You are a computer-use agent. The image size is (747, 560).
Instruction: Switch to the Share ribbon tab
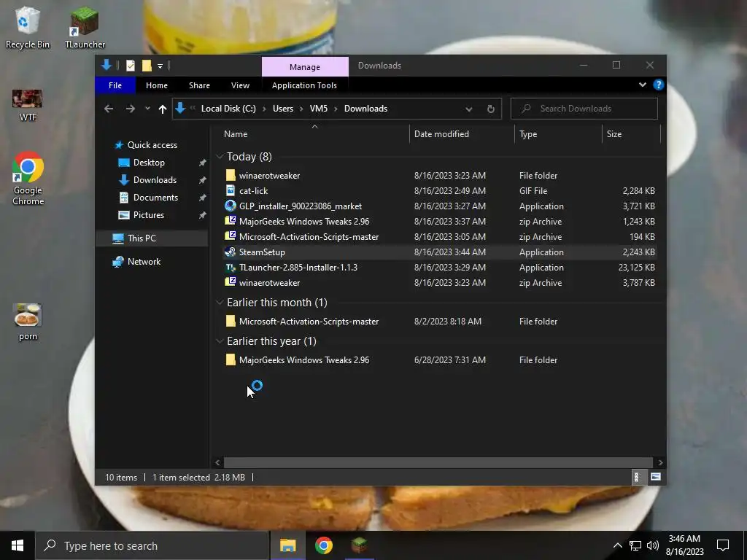199,85
